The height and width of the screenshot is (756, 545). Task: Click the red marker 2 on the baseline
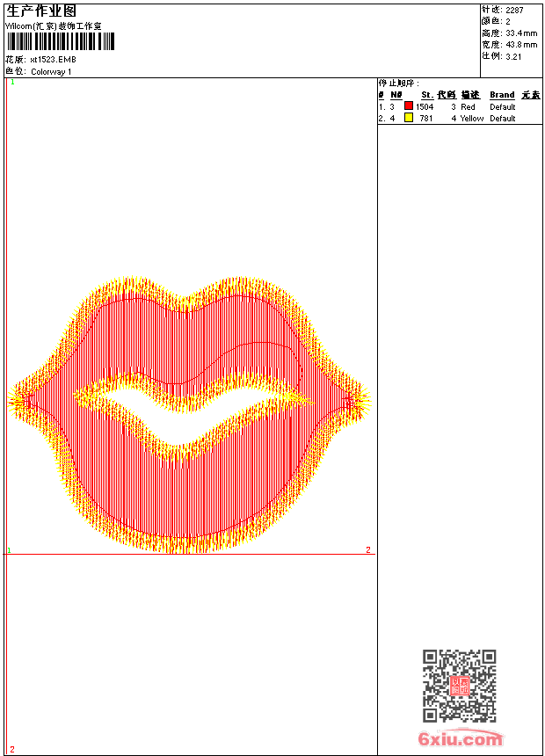(x=368, y=549)
